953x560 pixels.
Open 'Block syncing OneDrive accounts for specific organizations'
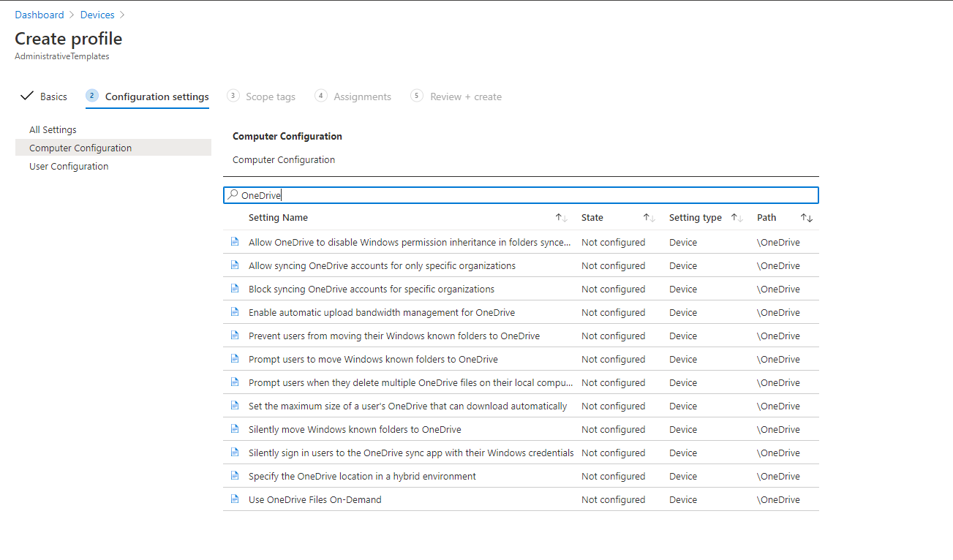pyautogui.click(x=372, y=289)
